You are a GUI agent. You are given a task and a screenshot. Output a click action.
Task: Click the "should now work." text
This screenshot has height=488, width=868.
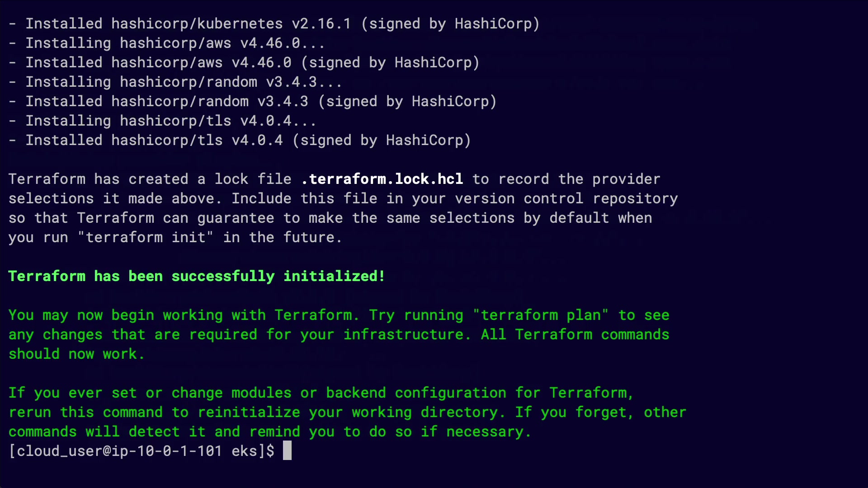click(76, 354)
